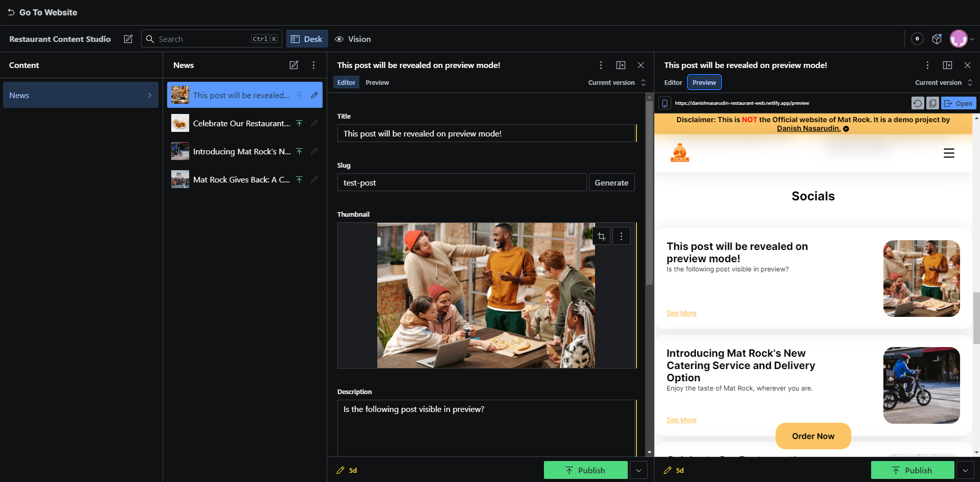Screen dimensions: 980x482
Task: Select the Mat Rock Gives Back news item
Action: tap(244, 179)
